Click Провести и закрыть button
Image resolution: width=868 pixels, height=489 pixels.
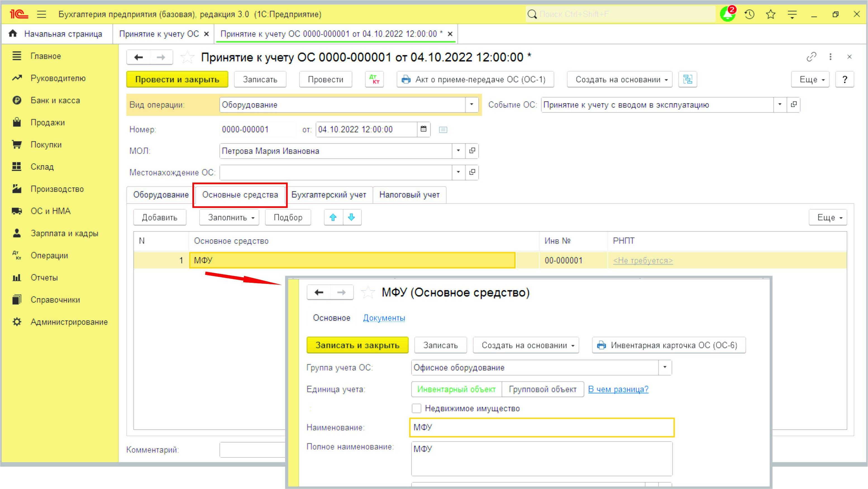coord(177,80)
